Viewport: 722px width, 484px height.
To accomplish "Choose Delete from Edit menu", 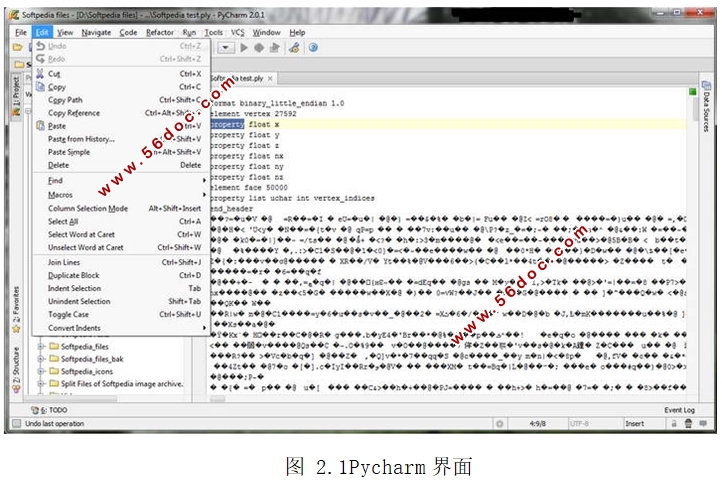I will click(x=122, y=165).
